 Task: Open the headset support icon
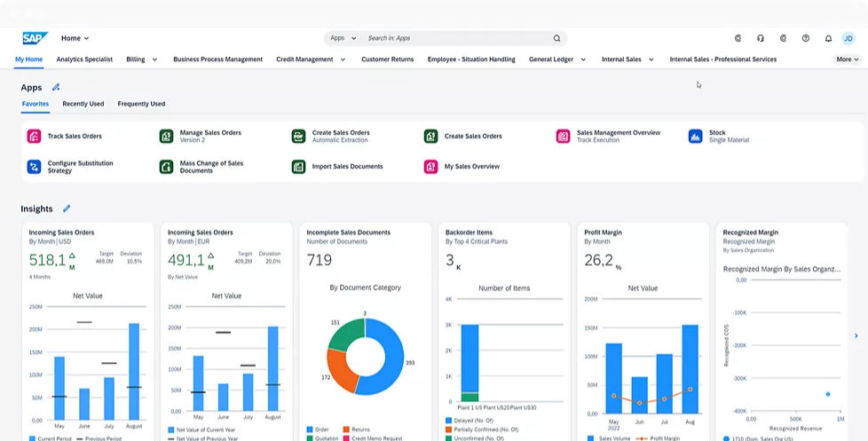(761, 38)
